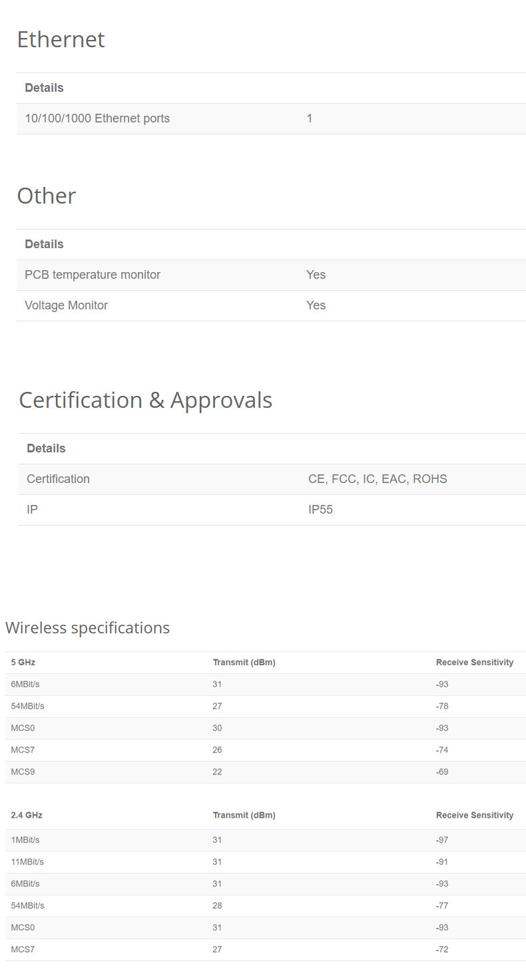This screenshot has height=980, width=526.
Task: Click the "Certification & Approvals" heading
Action: (146, 401)
